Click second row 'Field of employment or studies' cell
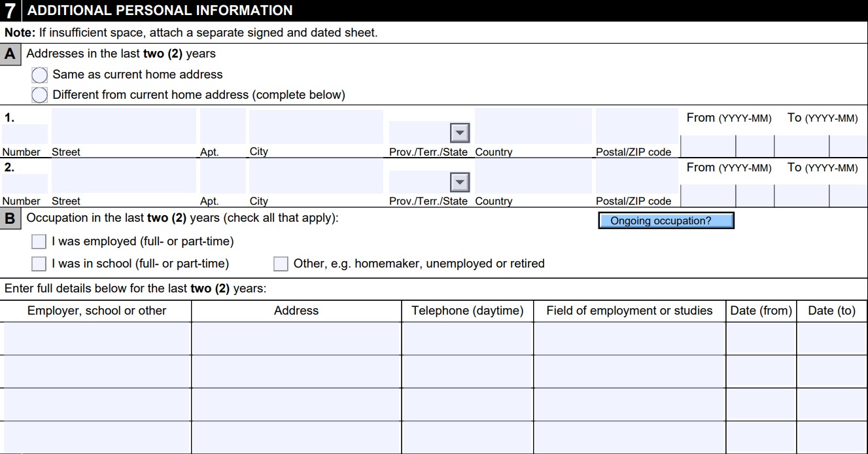 630,372
